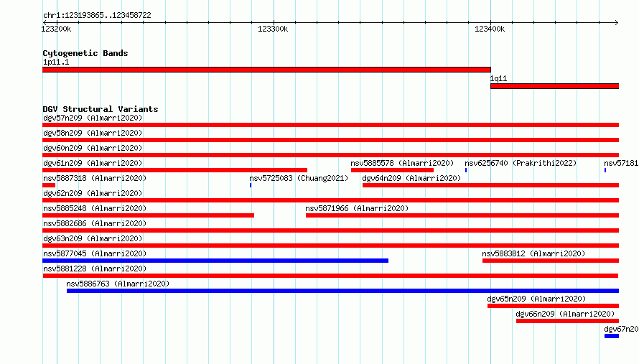Click the nsv5885578 (Almarri2020) red bar
The width and height of the screenshot is (639, 364).
tap(393, 170)
